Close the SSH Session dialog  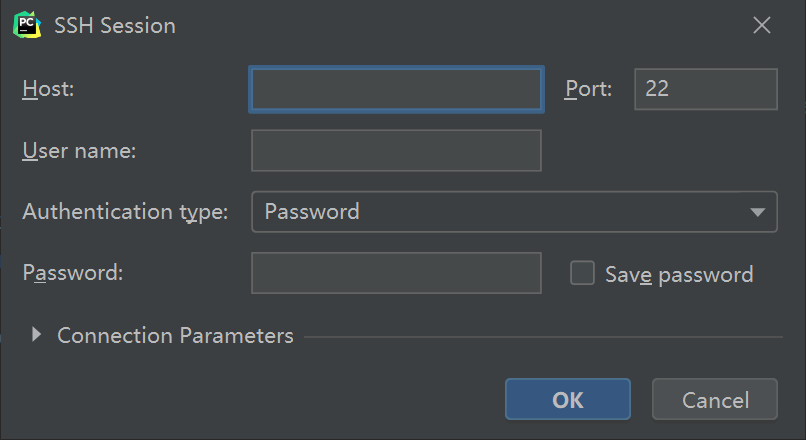(762, 26)
